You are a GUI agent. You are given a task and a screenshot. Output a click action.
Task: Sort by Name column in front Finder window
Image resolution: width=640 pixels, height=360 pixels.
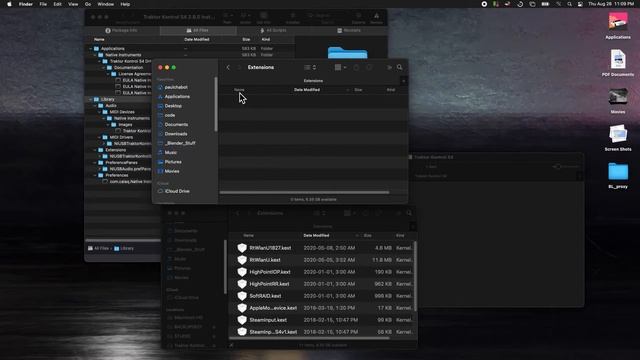pyautogui.click(x=239, y=90)
